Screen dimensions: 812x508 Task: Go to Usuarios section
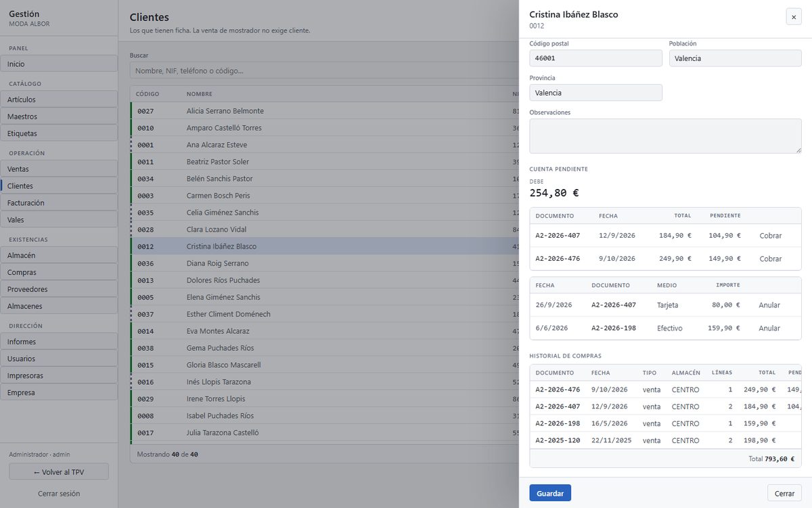tap(60, 358)
